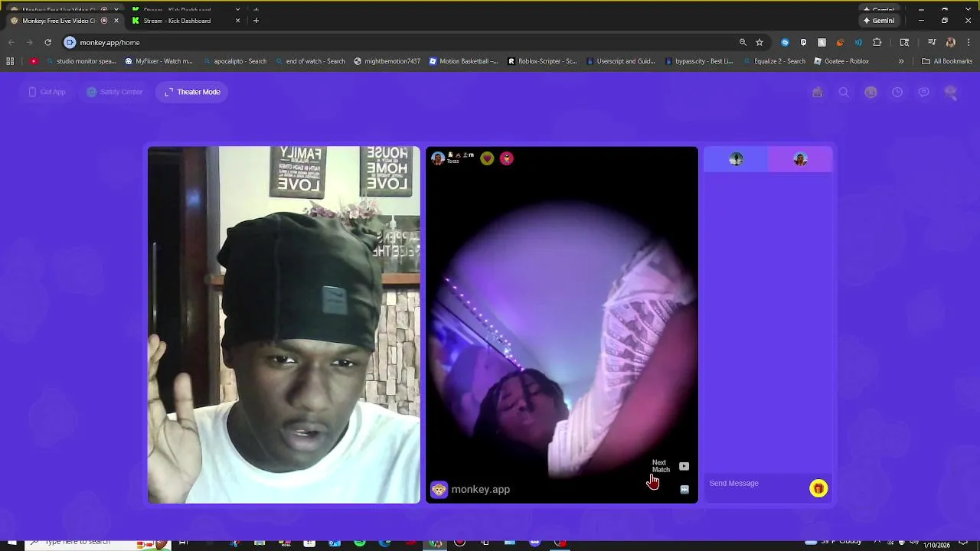The width and height of the screenshot is (980, 551).
Task: Open matched user's avatar labeled Texas
Action: (x=438, y=158)
